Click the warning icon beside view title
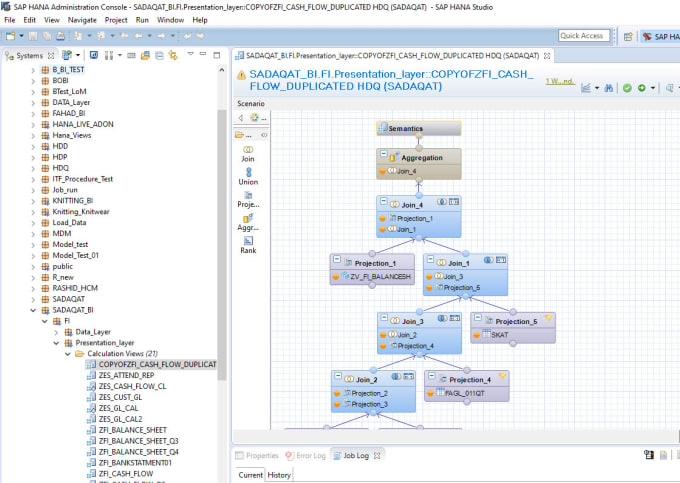This screenshot has width=680, height=483. point(241,75)
